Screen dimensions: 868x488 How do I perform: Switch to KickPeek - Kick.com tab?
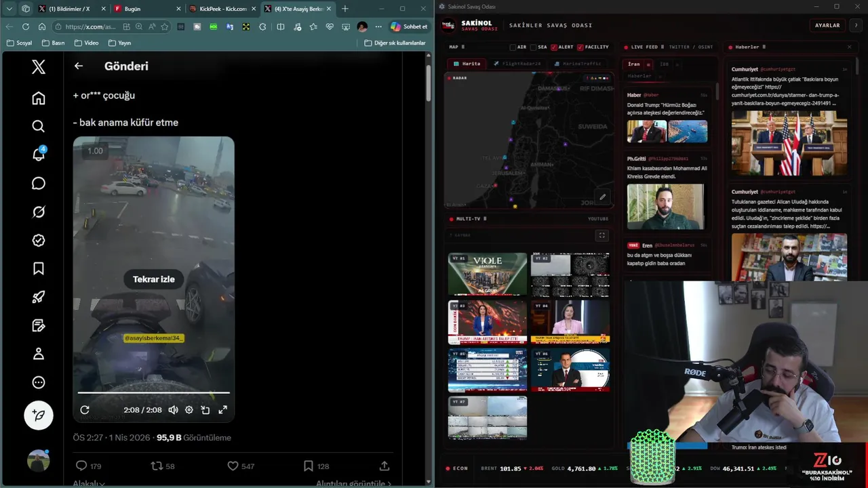tap(223, 9)
